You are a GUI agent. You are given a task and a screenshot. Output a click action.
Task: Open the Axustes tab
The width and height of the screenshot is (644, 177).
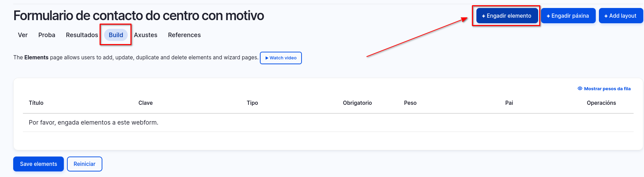(146, 35)
